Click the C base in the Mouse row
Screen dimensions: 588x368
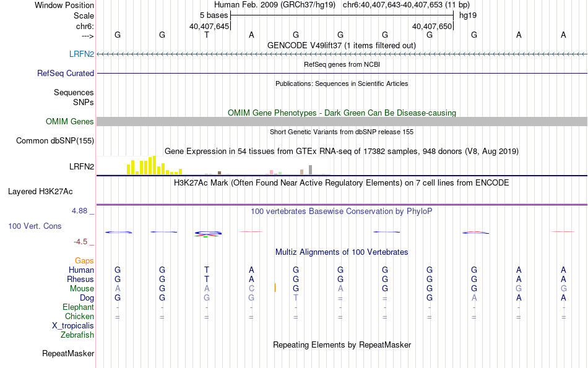[x=251, y=289]
